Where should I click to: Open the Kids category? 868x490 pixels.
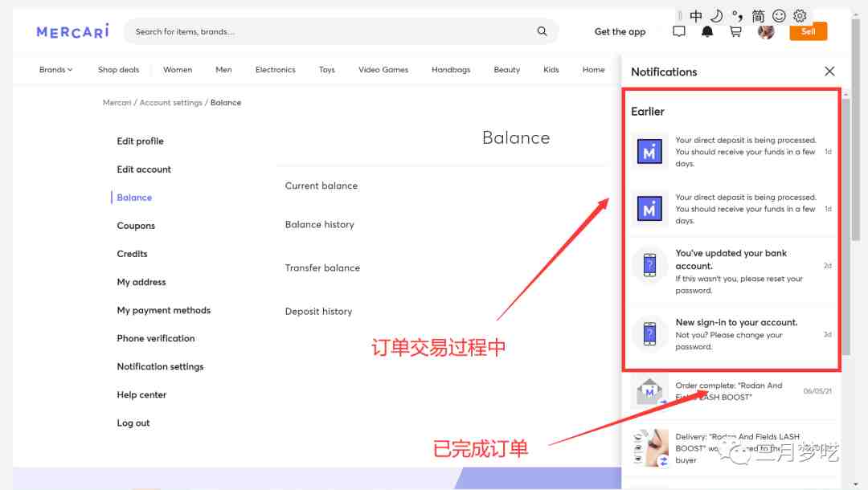(x=551, y=70)
